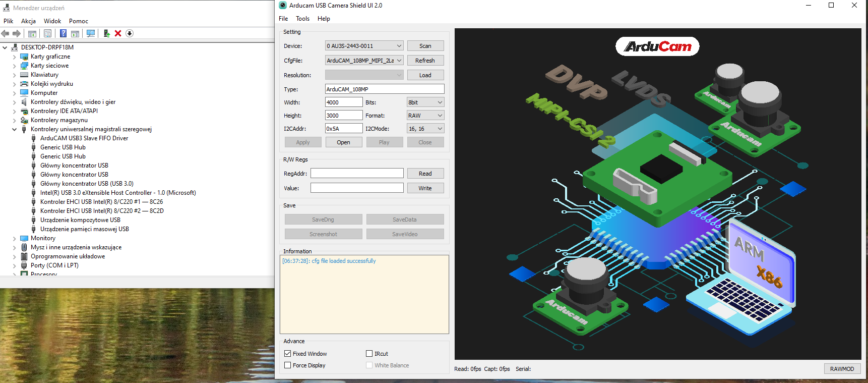Open the File menu in Arducam

coord(283,19)
